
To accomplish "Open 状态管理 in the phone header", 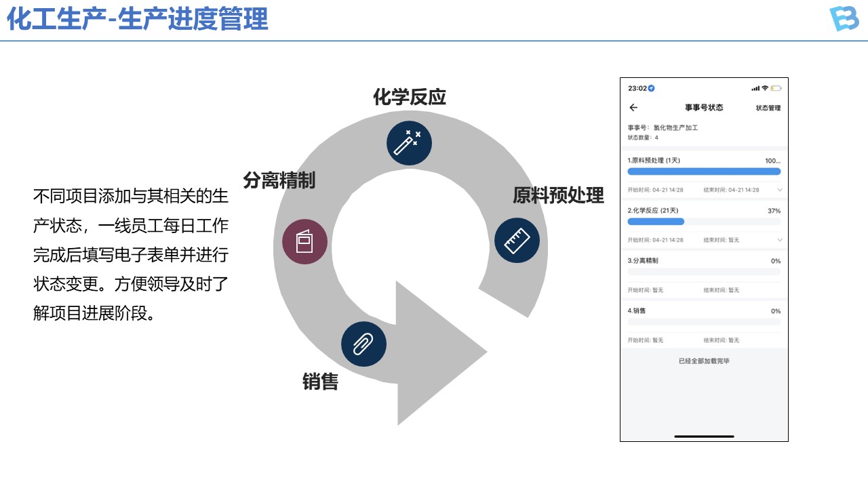I will click(768, 108).
